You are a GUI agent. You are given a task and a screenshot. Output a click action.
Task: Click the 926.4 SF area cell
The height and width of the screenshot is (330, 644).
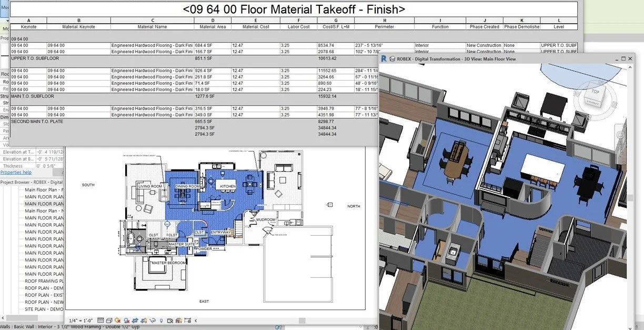pyautogui.click(x=213, y=71)
